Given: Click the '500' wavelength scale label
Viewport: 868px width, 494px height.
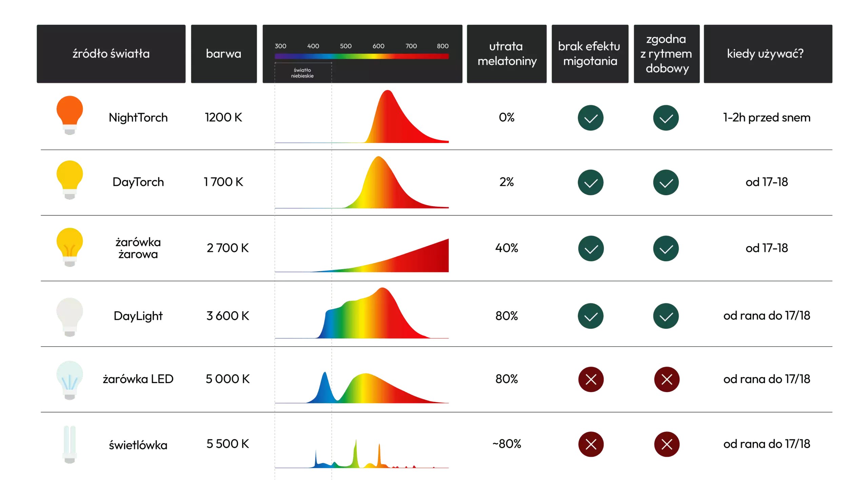Looking at the screenshot, I should (x=346, y=46).
